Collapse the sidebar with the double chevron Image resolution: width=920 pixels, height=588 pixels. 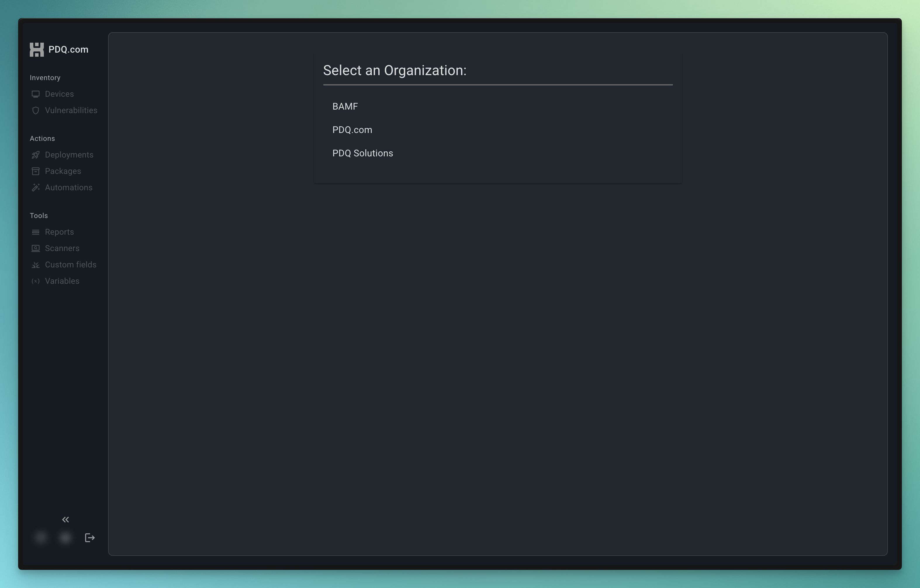point(66,519)
